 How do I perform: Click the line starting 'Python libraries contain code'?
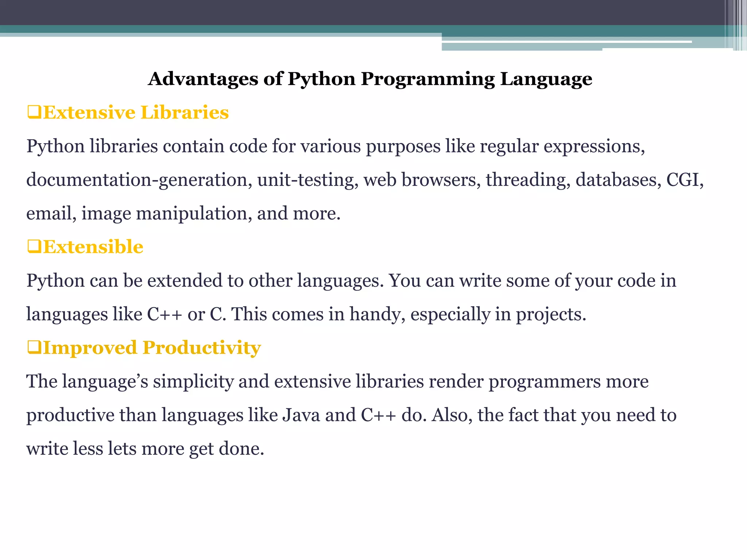(x=336, y=147)
